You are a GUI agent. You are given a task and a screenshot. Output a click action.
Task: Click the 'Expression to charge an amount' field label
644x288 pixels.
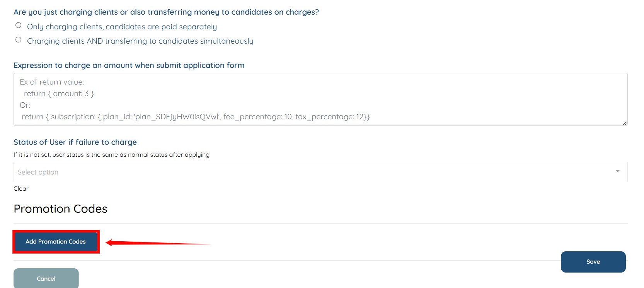[x=129, y=65]
